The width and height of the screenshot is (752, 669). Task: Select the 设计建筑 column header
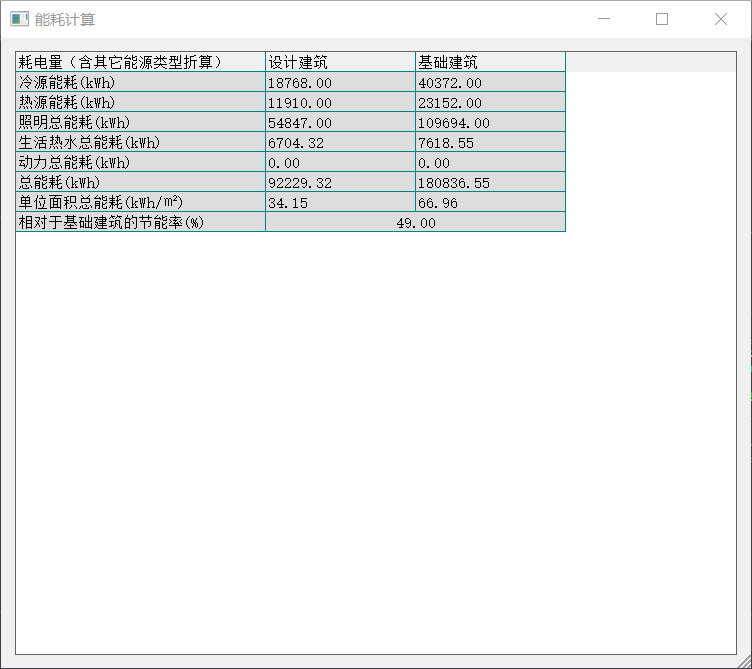point(340,62)
